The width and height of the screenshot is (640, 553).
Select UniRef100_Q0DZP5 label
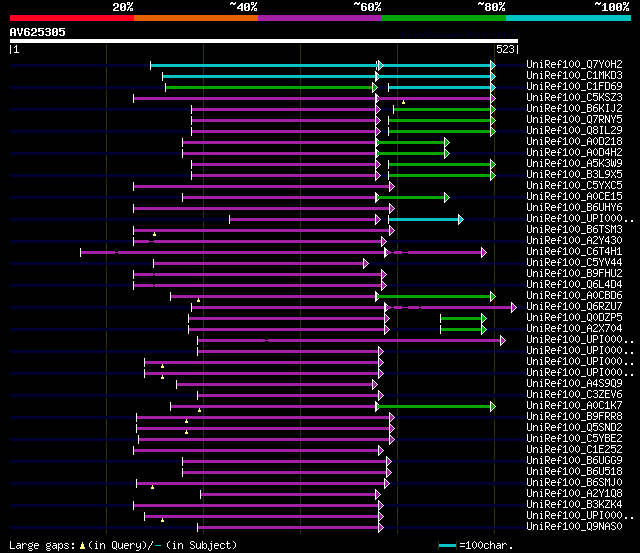coord(574,318)
